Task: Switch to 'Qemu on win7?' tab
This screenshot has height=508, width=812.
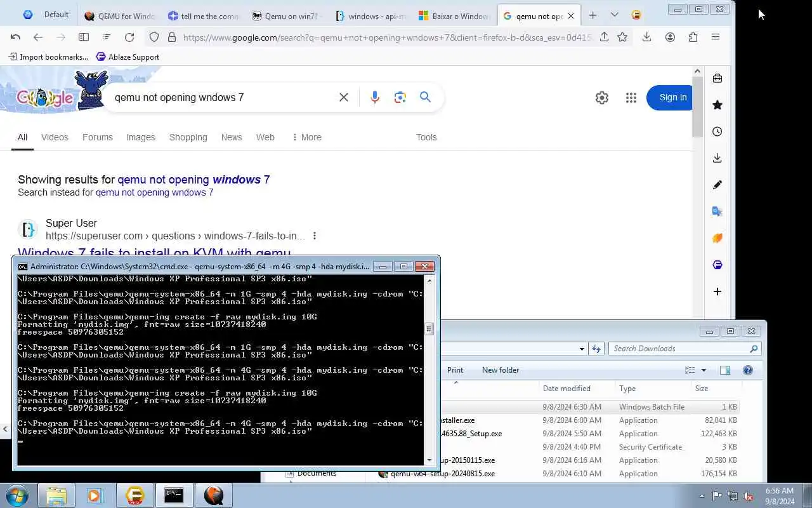Action: (x=287, y=16)
